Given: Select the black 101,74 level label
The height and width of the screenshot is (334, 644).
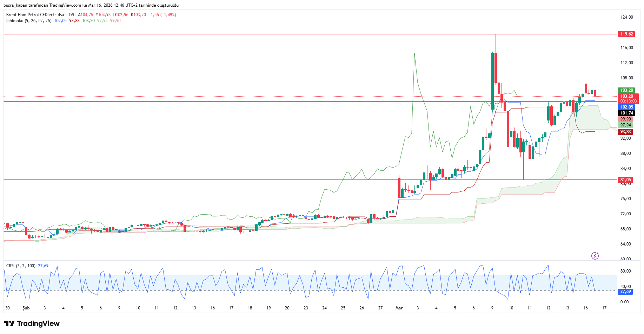Looking at the screenshot, I should coord(626,113).
